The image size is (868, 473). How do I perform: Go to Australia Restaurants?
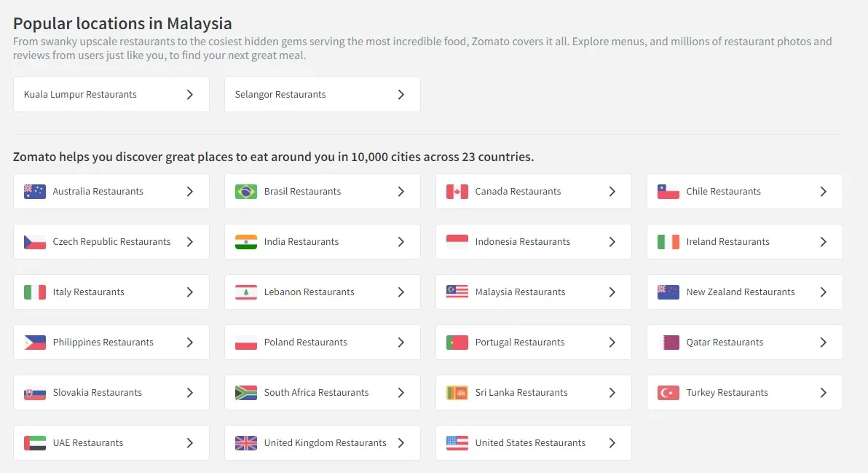click(111, 192)
